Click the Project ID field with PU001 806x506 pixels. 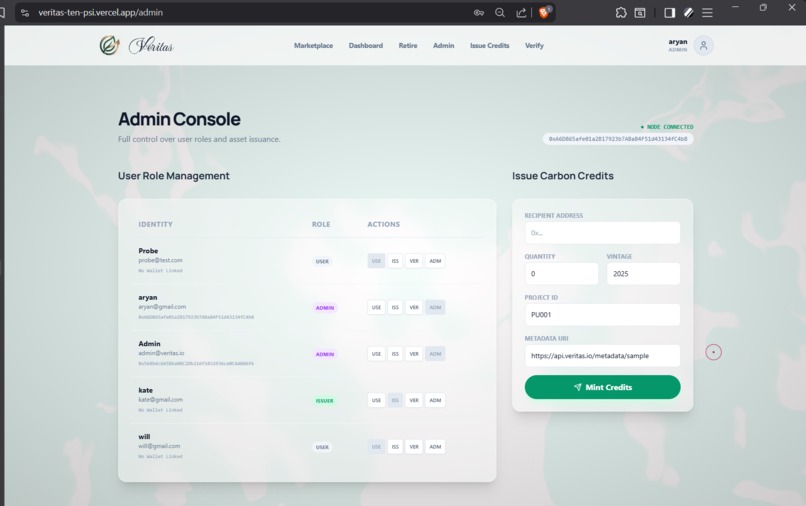(602, 315)
